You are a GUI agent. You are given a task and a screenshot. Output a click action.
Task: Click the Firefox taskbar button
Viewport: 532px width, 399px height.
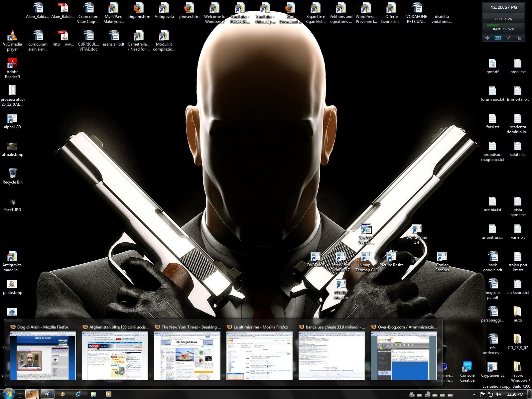32,394
